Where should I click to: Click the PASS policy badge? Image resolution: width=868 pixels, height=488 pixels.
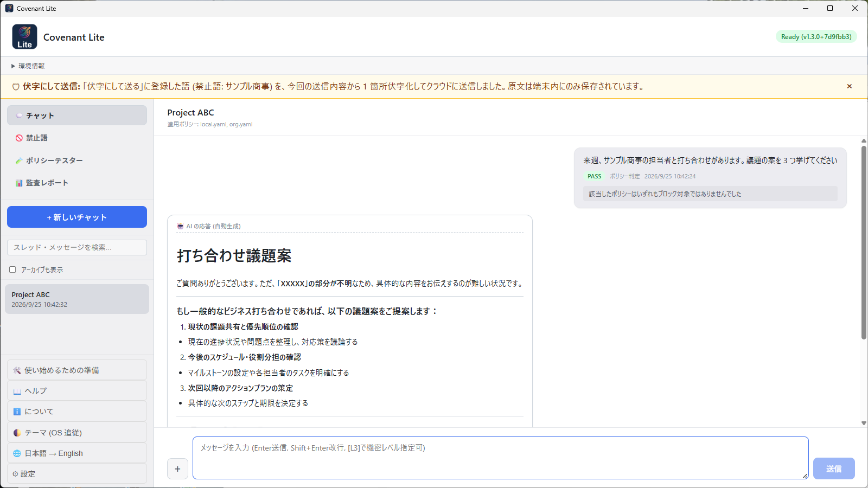pyautogui.click(x=594, y=176)
